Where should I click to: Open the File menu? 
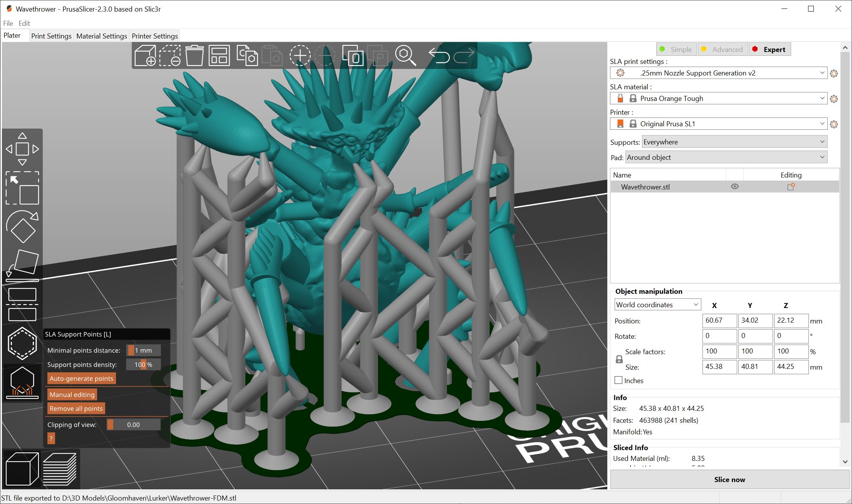pos(8,23)
